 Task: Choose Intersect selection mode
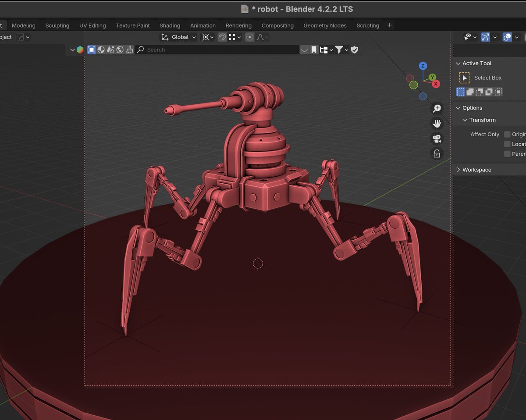coord(498,92)
